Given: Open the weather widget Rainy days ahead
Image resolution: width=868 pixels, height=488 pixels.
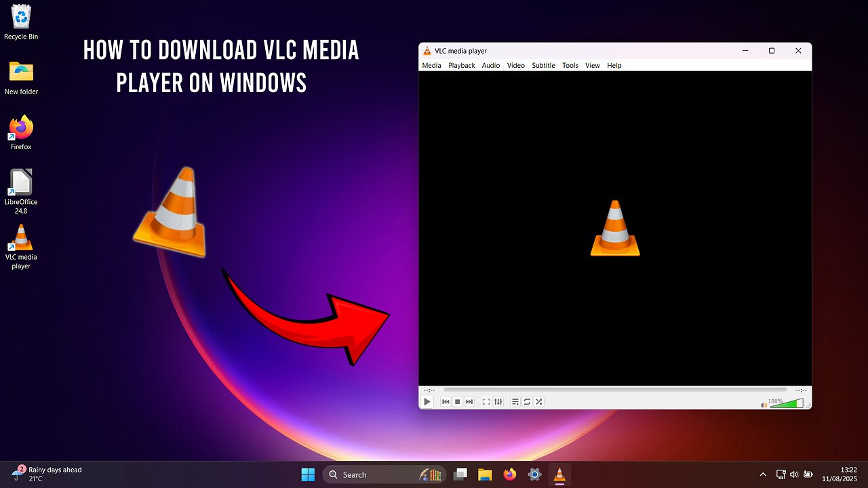Looking at the screenshot, I should [47, 474].
